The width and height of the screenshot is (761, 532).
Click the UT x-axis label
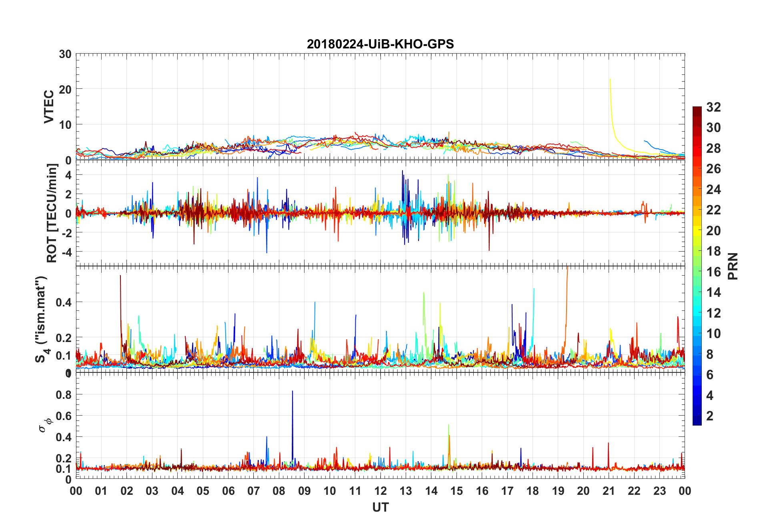click(x=380, y=507)
